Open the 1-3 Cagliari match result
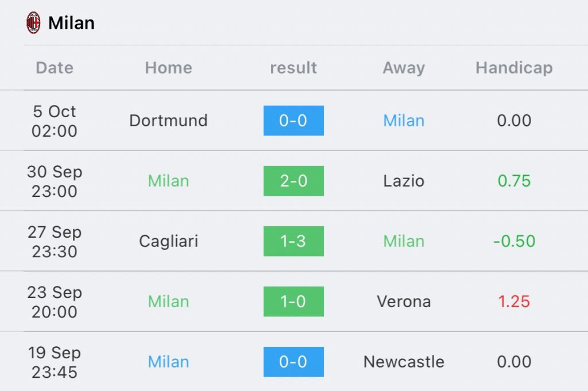 [x=293, y=241]
